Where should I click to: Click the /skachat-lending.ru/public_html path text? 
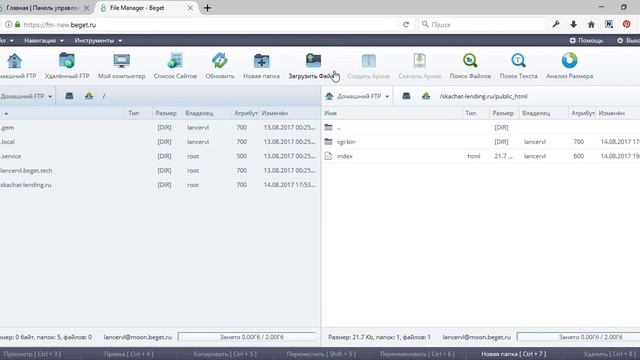(484, 96)
